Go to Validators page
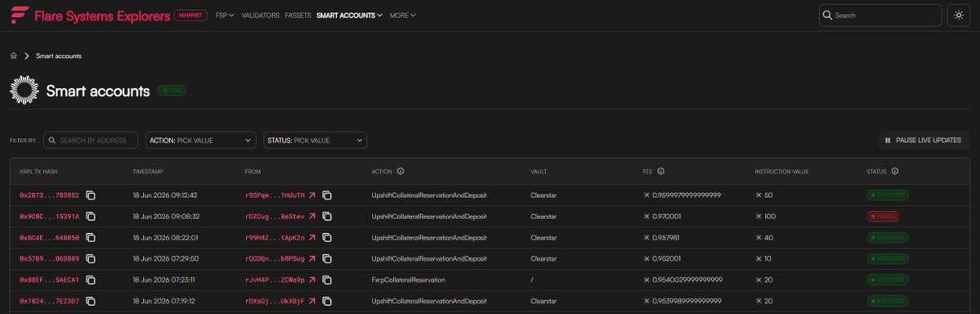This screenshot has height=314, width=980. click(x=261, y=16)
